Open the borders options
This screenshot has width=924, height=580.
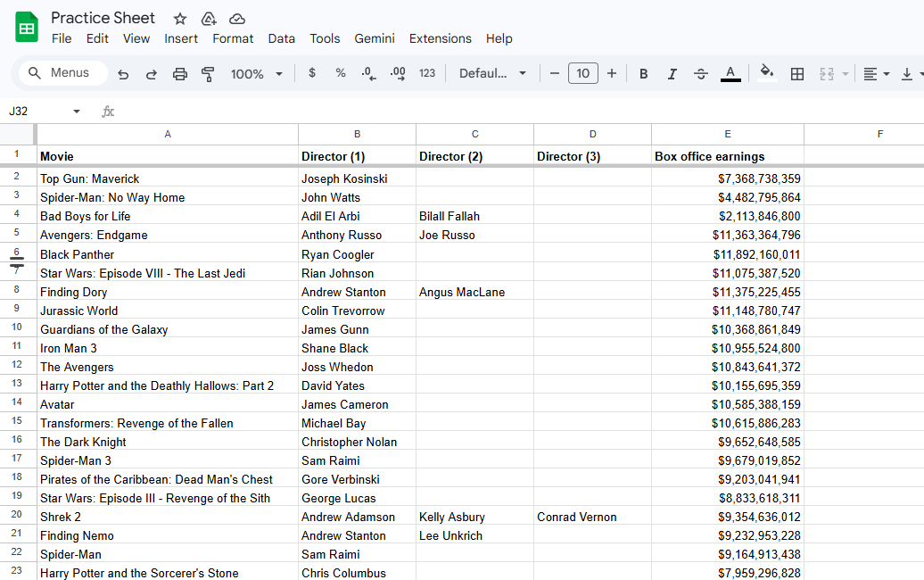point(796,73)
